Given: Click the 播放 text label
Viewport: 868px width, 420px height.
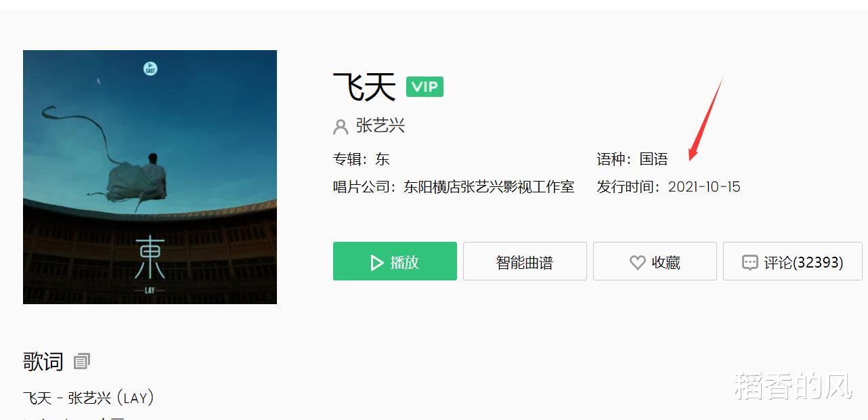Looking at the screenshot, I should point(404,262).
